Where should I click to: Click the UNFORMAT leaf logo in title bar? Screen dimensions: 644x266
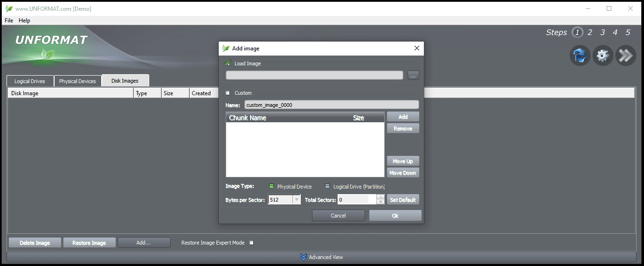click(x=9, y=9)
